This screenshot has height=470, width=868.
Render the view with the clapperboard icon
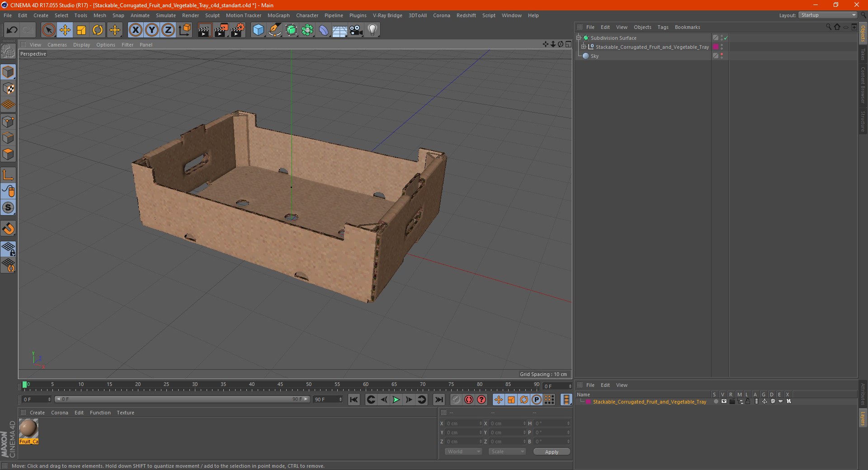coord(204,30)
